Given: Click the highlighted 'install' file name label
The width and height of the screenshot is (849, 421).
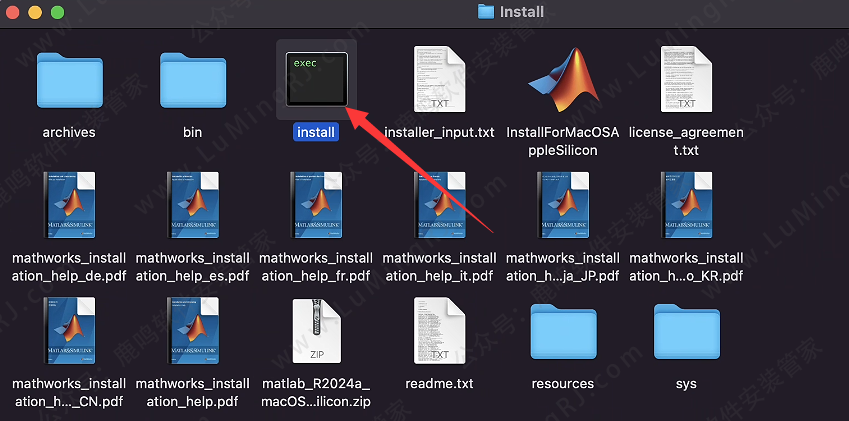Looking at the screenshot, I should click(x=316, y=132).
